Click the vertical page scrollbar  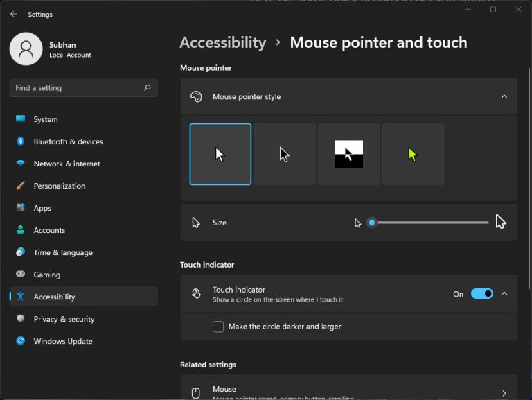529,179
